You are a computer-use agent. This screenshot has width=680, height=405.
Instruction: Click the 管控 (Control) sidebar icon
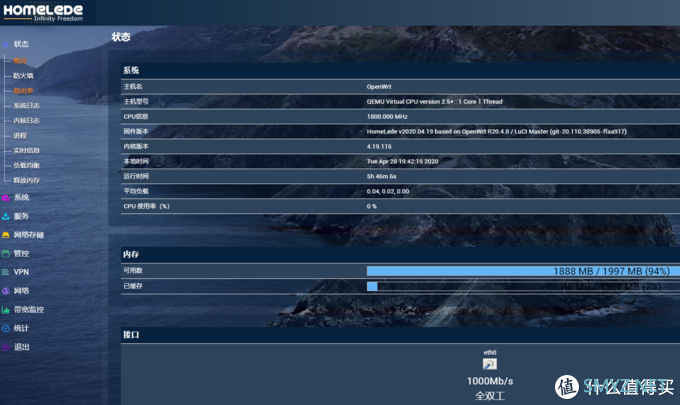pyautogui.click(x=6, y=253)
